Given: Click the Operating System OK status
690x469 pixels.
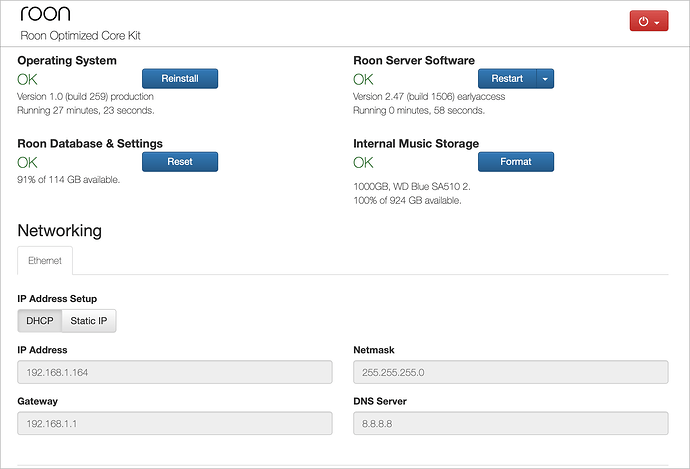Looking at the screenshot, I should (27, 79).
